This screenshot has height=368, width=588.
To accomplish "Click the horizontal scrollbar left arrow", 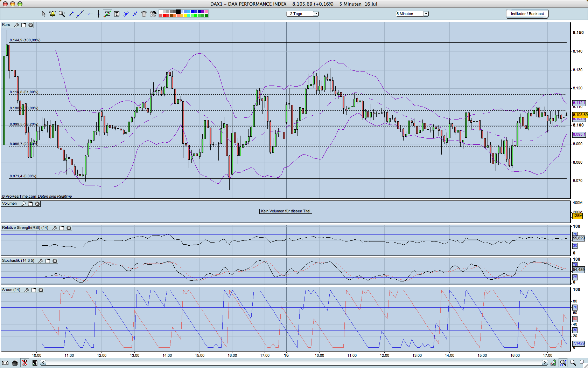I will click(x=43, y=363).
